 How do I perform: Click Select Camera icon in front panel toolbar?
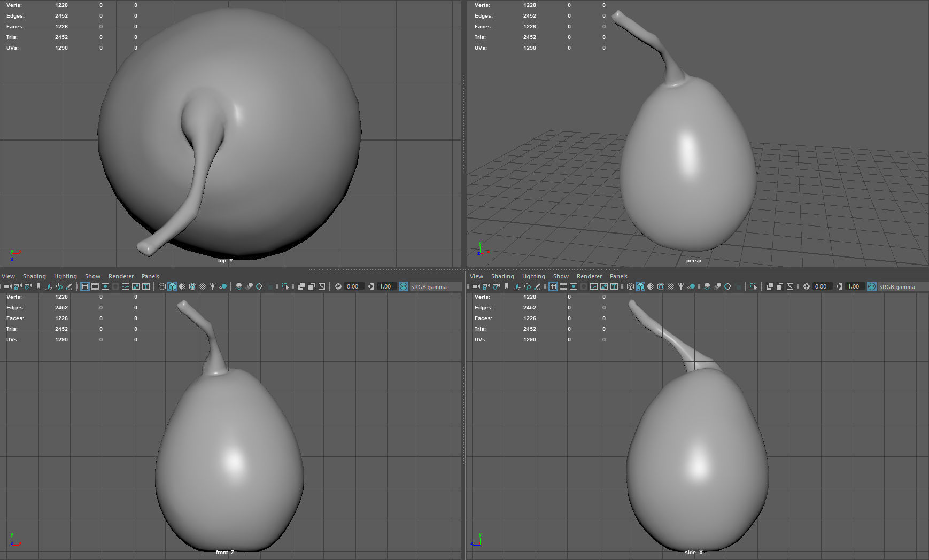pos(8,286)
